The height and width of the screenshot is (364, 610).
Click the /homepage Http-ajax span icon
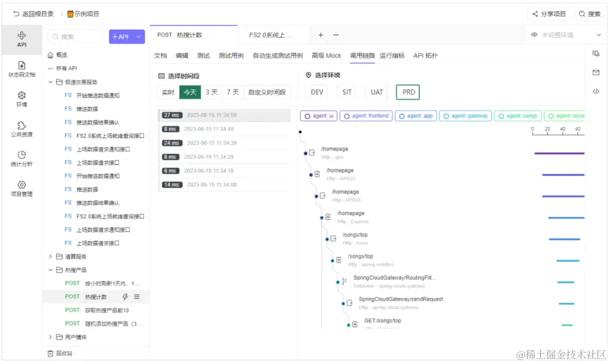pos(312,153)
